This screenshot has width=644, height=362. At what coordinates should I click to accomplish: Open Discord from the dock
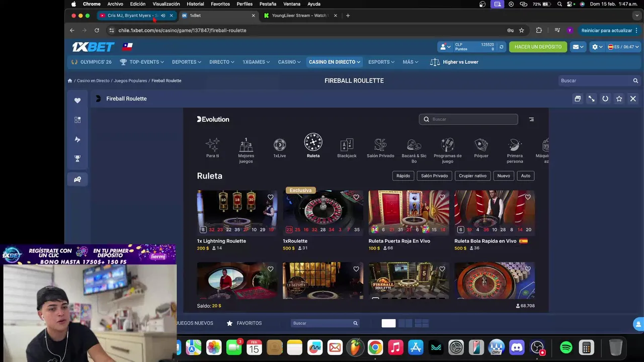click(517, 347)
